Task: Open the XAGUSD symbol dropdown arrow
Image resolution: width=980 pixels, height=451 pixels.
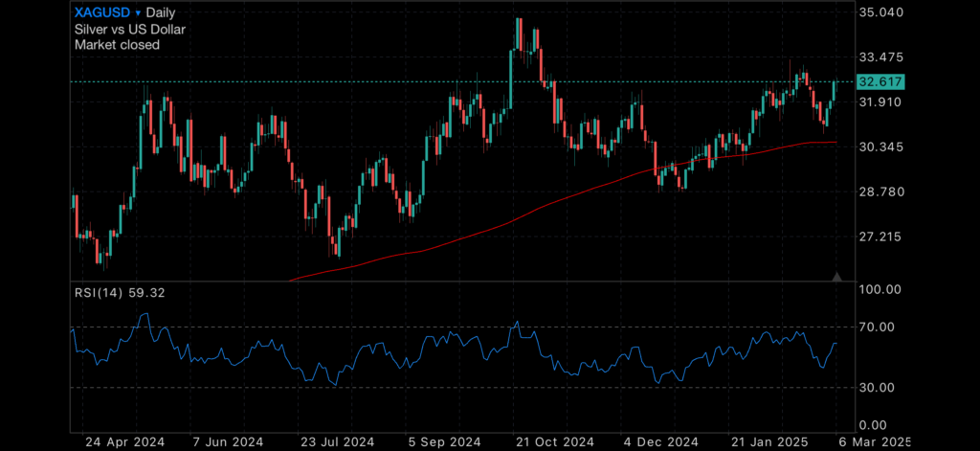Action: coord(138,13)
